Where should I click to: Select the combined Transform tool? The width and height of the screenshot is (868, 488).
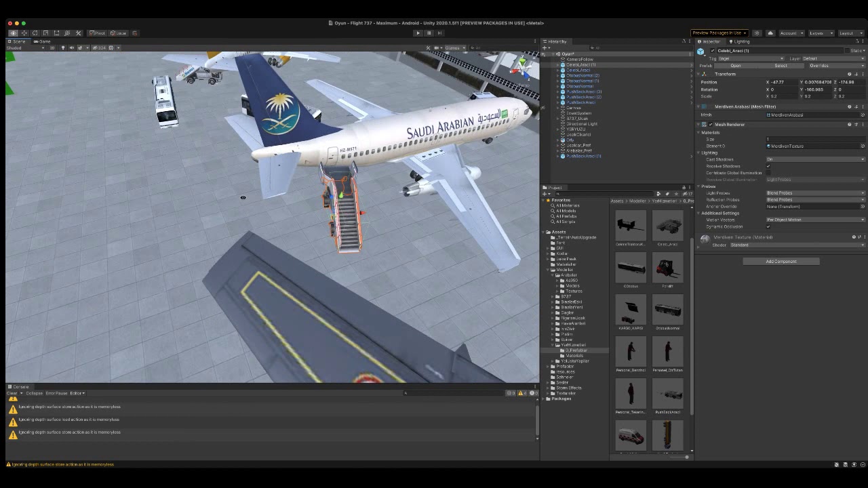(x=67, y=33)
